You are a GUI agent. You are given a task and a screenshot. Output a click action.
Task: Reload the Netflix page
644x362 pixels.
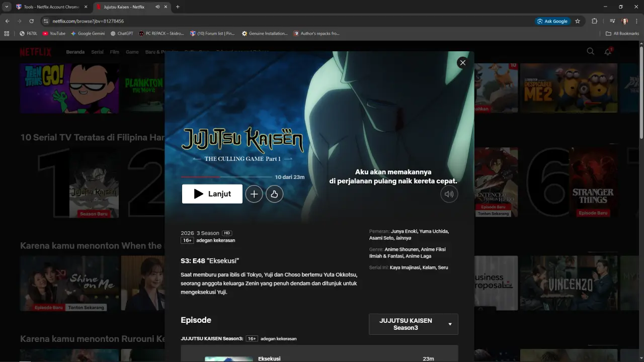click(31, 21)
